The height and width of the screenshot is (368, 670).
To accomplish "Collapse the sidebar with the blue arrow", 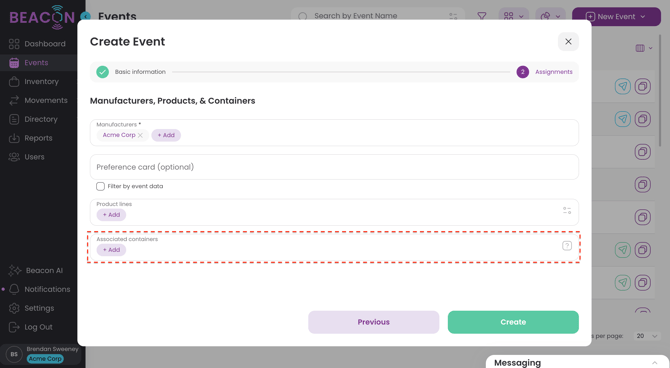I will 85,17.
